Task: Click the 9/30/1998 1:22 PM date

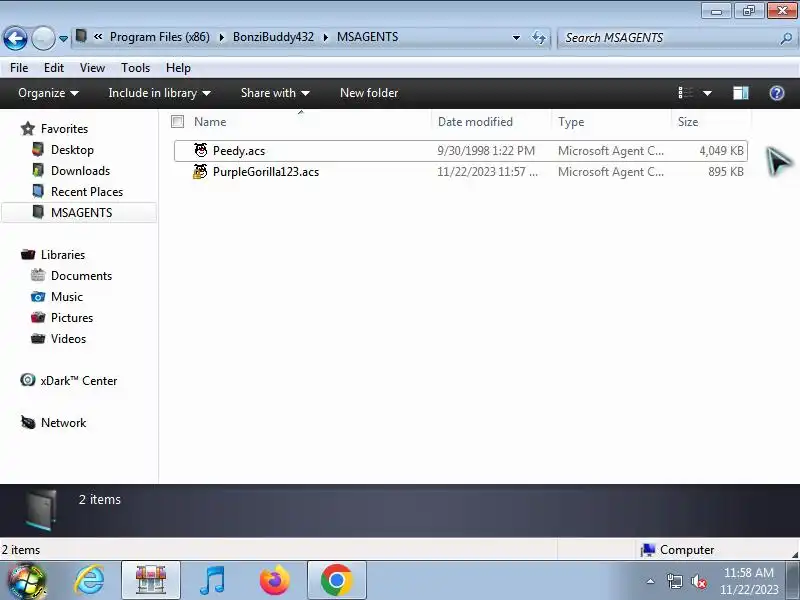Action: tap(486, 151)
